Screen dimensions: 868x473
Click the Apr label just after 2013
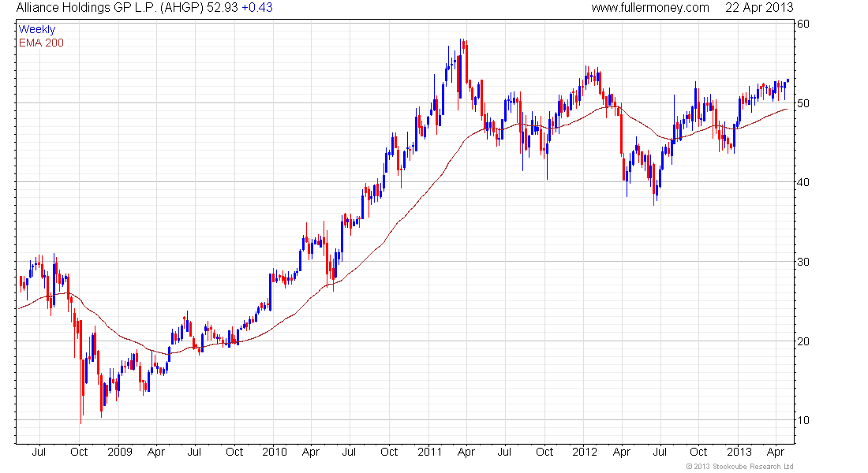(776, 452)
